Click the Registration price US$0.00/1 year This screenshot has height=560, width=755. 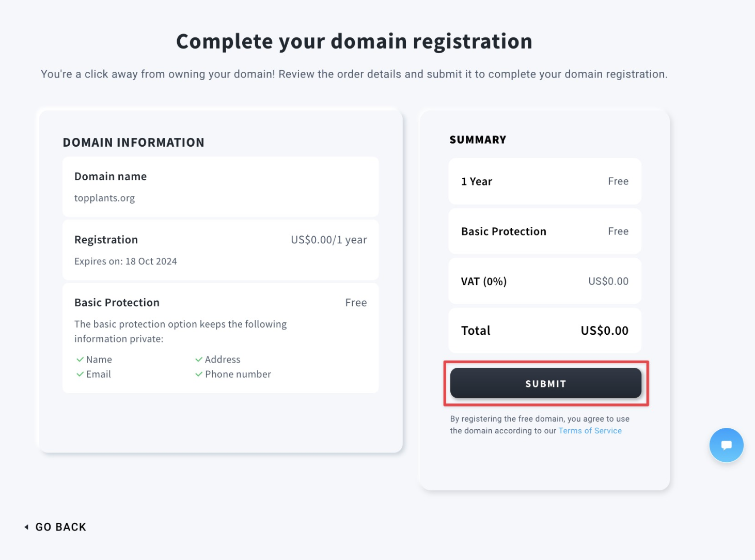(328, 240)
